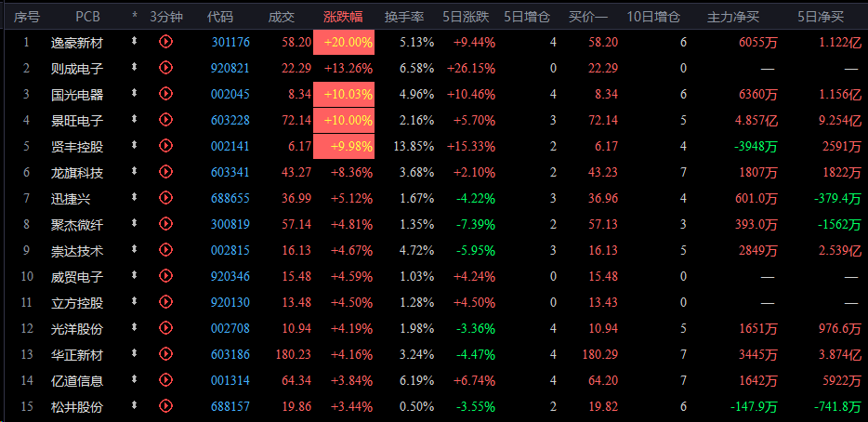Click highlighted +20.00% cell for 逸豪新材
The width and height of the screenshot is (868, 422).
[344, 42]
